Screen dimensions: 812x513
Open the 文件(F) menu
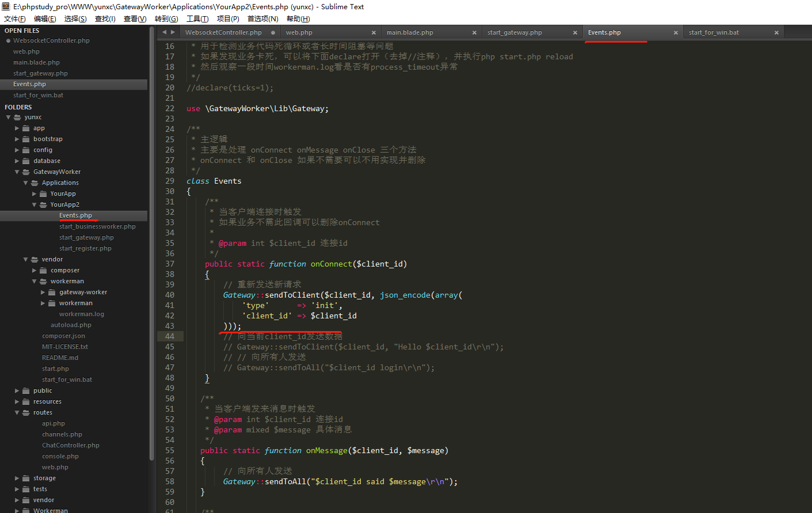click(15, 19)
